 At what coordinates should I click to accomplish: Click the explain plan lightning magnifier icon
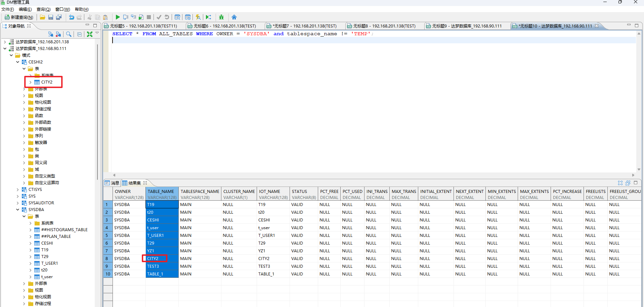[x=198, y=17]
